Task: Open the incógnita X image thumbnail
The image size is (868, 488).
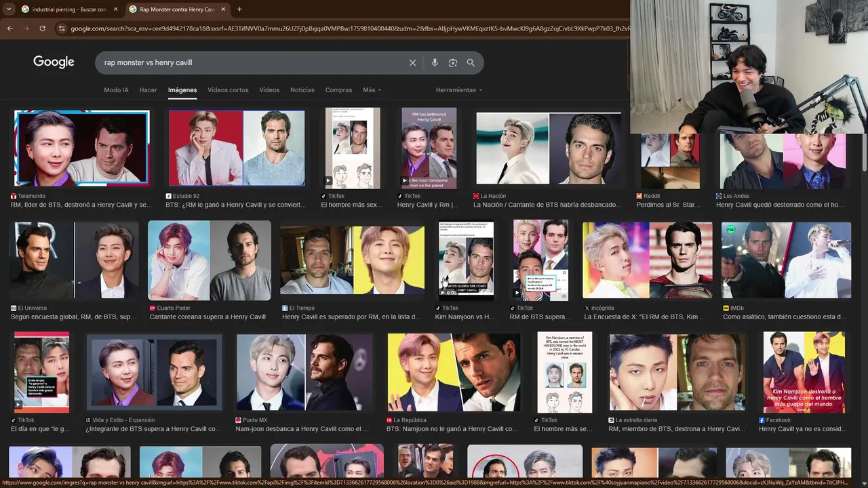Action: (648, 260)
